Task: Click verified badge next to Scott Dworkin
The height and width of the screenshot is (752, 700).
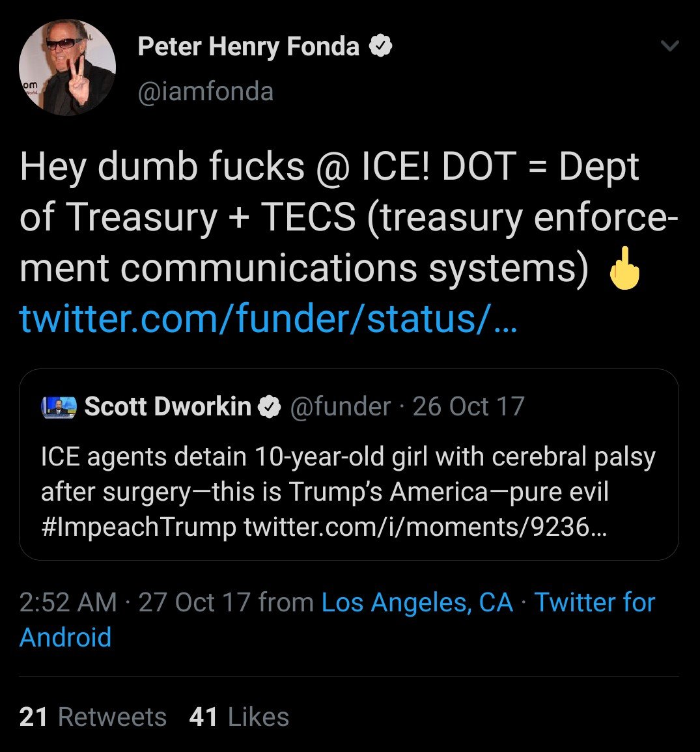Action: coord(269,407)
